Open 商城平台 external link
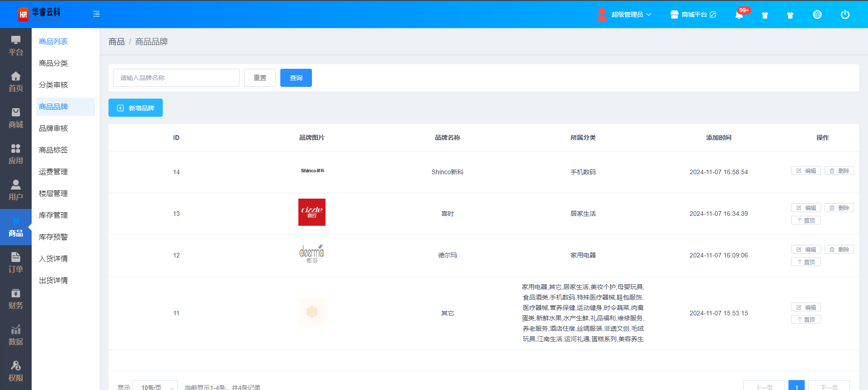868x390 pixels. coord(693,14)
